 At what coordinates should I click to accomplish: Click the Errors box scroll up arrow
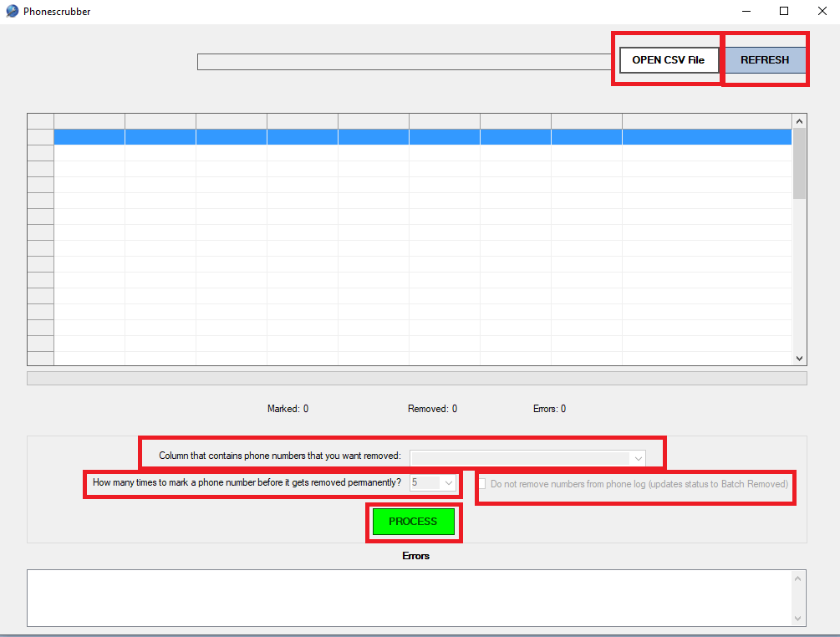point(797,578)
